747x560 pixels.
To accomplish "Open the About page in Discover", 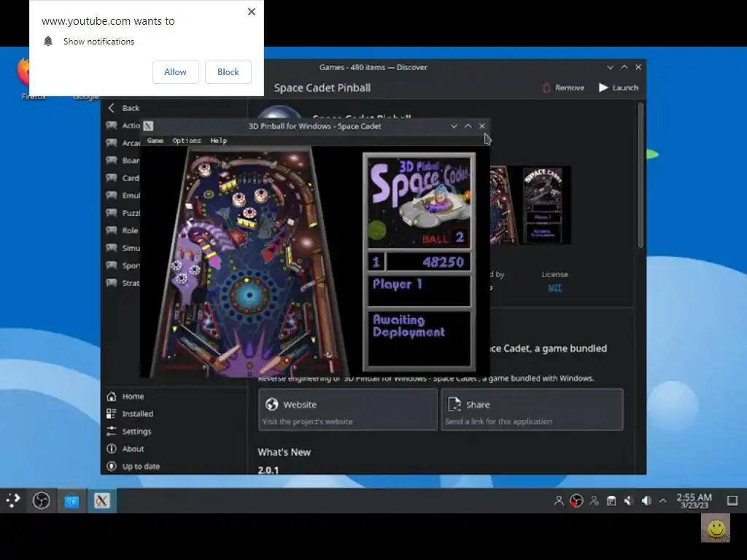I will pos(125,448).
